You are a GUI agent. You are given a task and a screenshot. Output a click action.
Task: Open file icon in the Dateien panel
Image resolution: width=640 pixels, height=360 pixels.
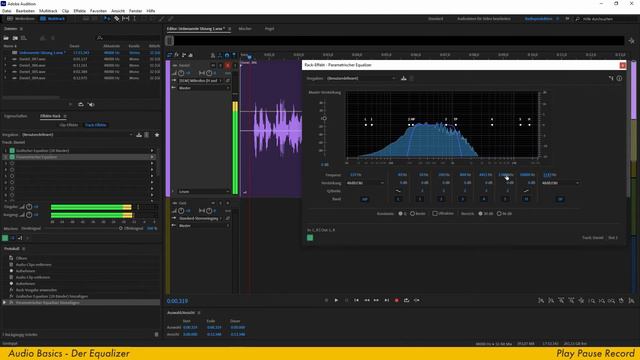pos(6,38)
